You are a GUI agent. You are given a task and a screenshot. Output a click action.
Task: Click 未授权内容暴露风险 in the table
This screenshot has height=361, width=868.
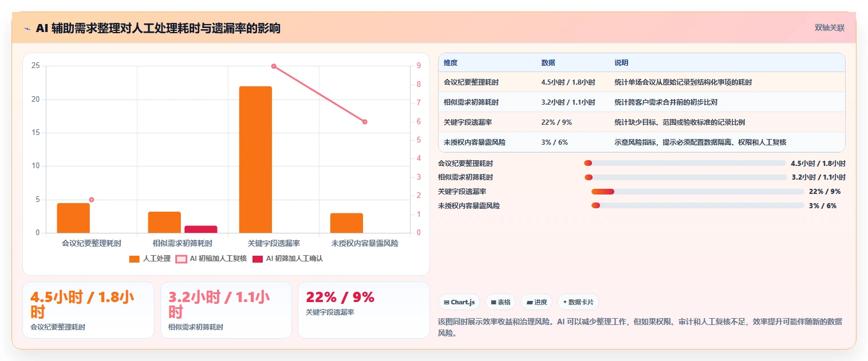[x=475, y=142]
